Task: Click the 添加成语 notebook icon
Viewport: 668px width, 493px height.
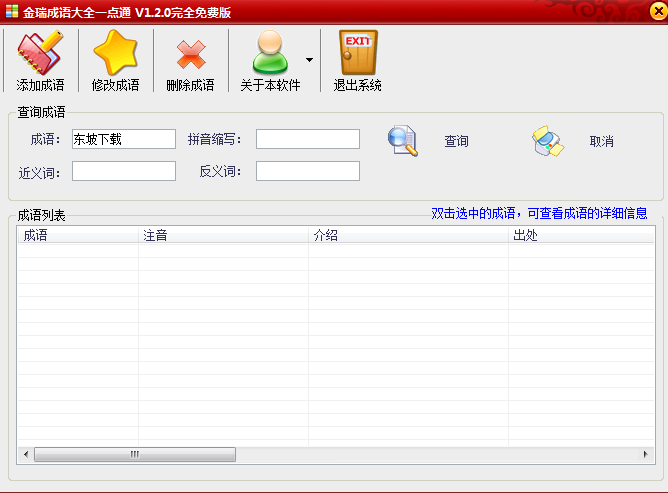Action: (40, 52)
